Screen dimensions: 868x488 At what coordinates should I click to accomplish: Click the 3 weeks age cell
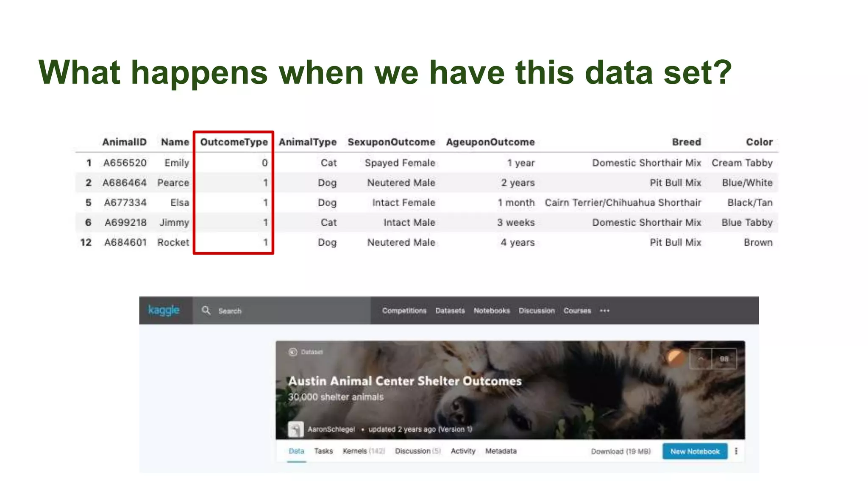point(516,222)
